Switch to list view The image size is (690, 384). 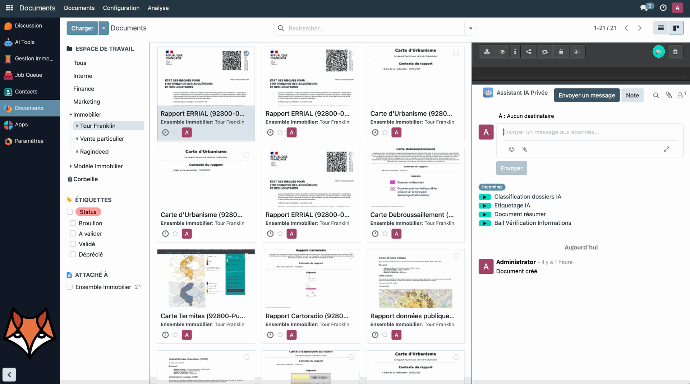click(x=661, y=28)
